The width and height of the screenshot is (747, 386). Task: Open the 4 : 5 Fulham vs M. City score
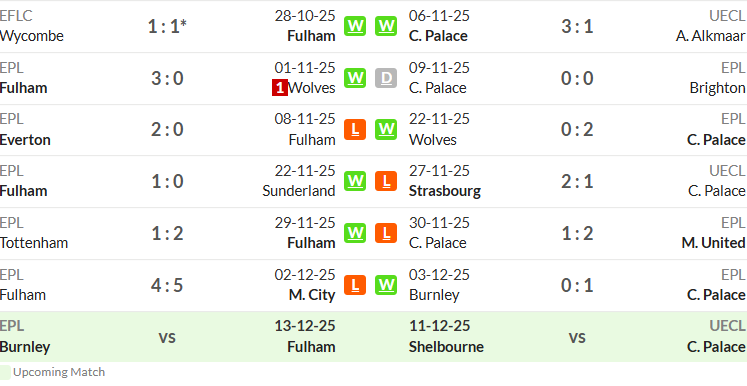(x=167, y=285)
